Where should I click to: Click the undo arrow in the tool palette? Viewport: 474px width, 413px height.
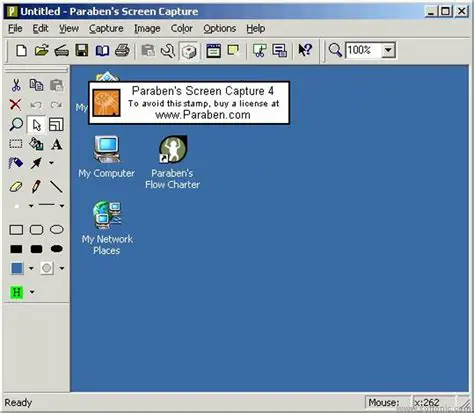click(x=36, y=105)
